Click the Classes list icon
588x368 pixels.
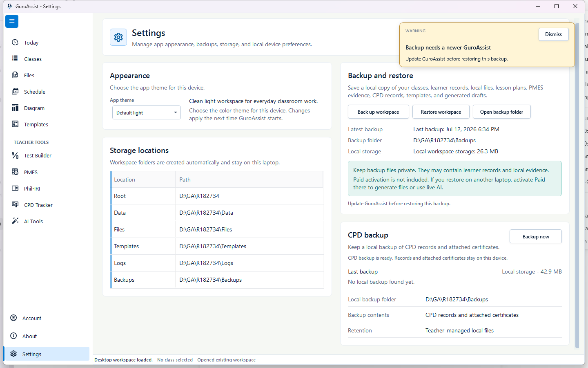(x=15, y=58)
